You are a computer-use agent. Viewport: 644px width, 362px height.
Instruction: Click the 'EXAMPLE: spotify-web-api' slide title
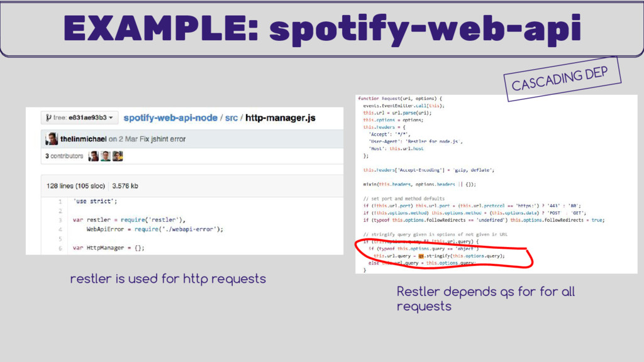(x=323, y=29)
